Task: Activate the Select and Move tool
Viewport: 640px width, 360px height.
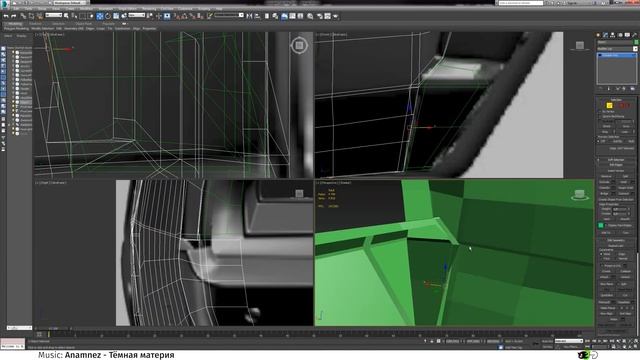Action: click(100, 16)
